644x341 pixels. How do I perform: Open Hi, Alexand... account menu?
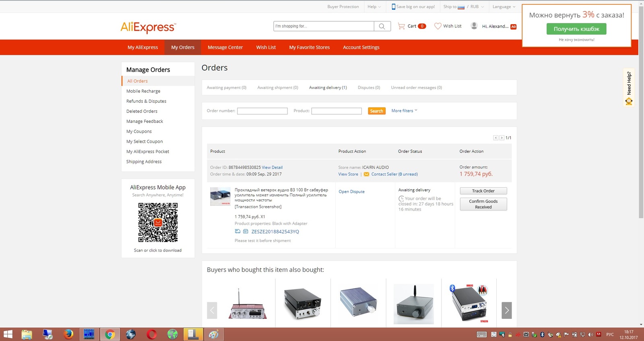495,26
